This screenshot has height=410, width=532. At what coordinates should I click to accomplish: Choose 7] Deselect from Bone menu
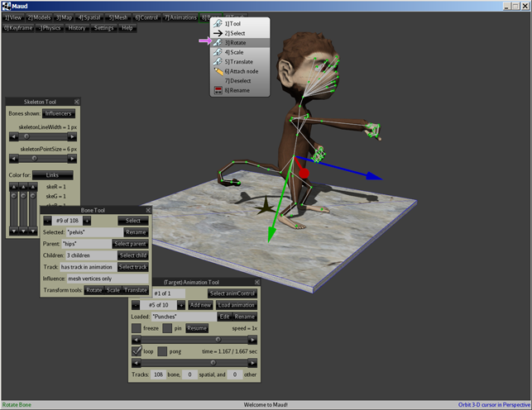click(x=240, y=81)
